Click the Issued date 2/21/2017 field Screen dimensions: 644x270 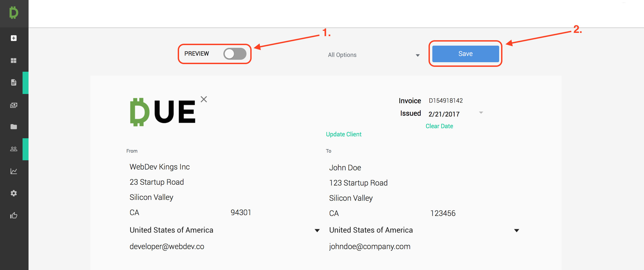coord(444,114)
